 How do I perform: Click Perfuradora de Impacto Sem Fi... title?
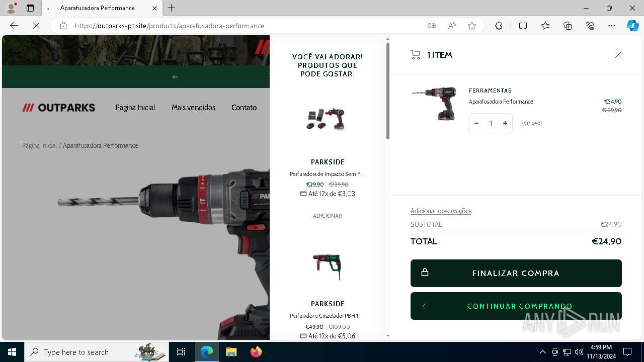(x=327, y=174)
